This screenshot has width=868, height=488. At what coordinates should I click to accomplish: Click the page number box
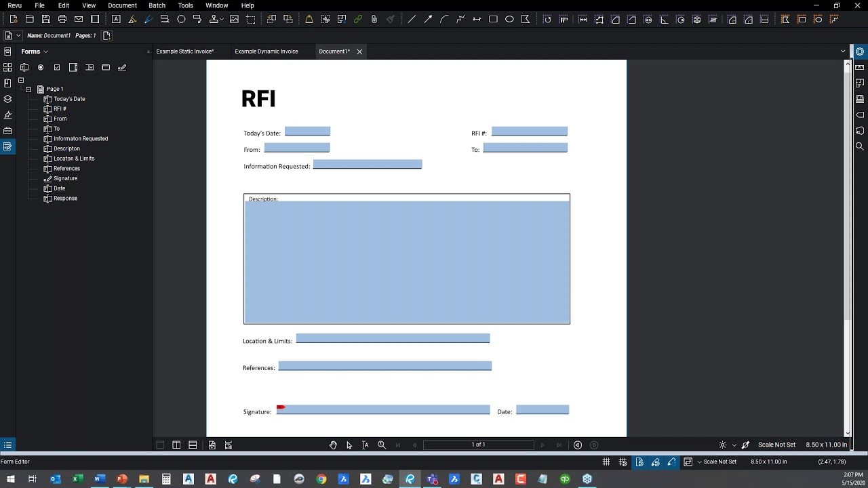479,445
